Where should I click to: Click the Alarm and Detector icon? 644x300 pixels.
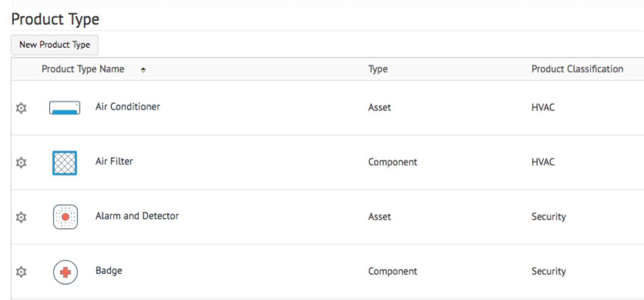pos(65,217)
